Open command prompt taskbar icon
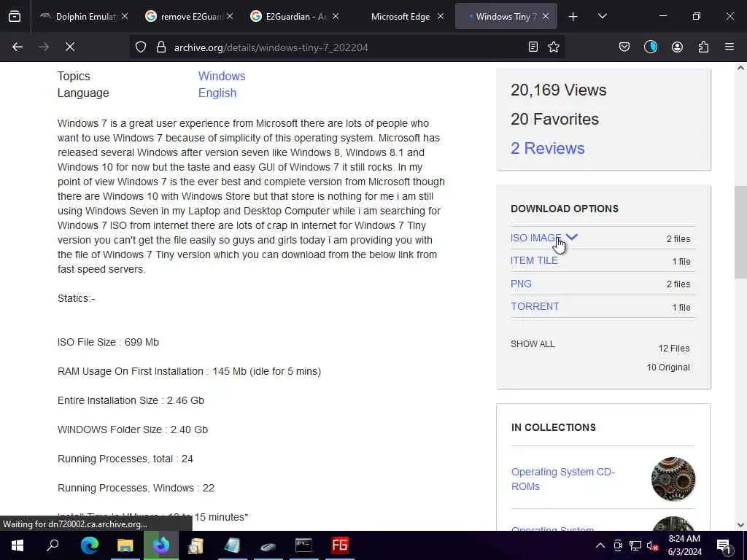Screen dimensions: 747x560 click(x=303, y=545)
